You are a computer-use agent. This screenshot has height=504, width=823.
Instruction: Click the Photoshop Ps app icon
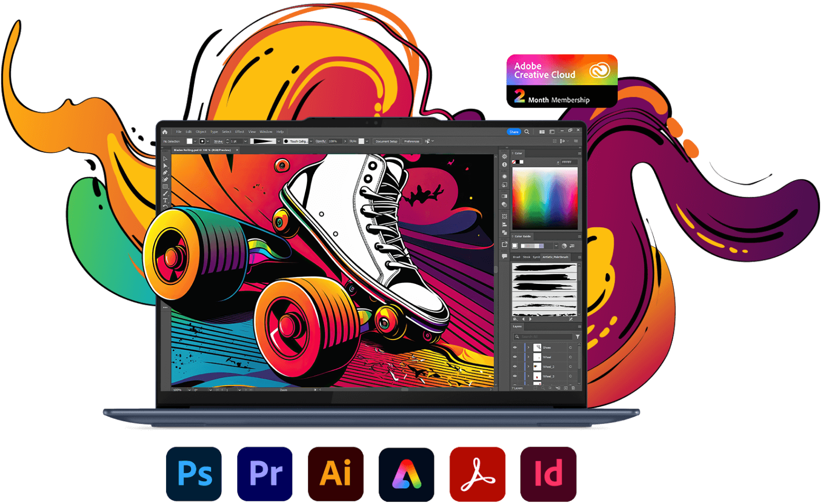pyautogui.click(x=194, y=474)
